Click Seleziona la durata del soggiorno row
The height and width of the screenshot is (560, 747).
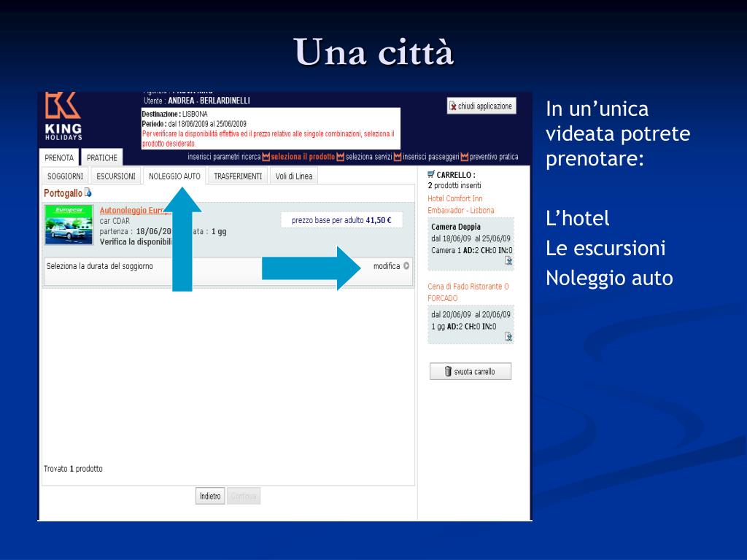click(x=228, y=271)
